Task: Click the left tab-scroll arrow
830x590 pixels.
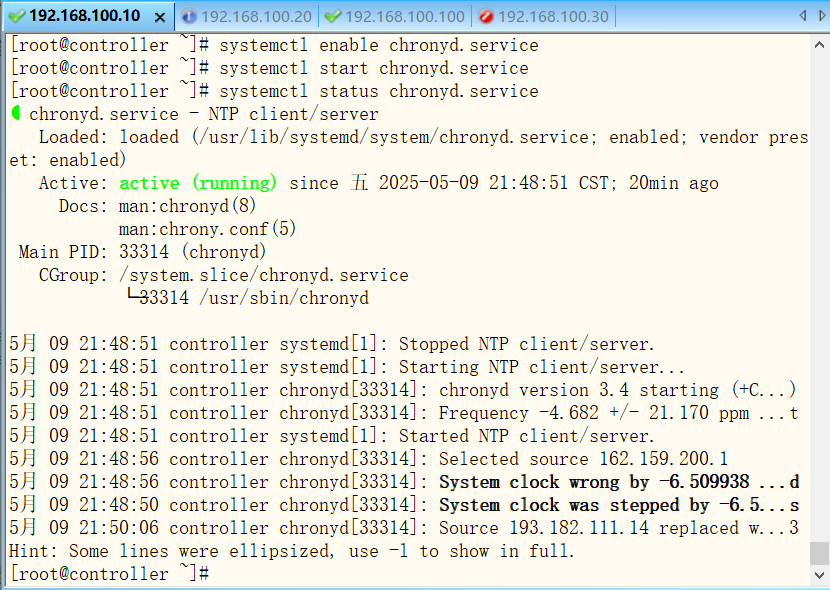Action: pyautogui.click(x=805, y=16)
